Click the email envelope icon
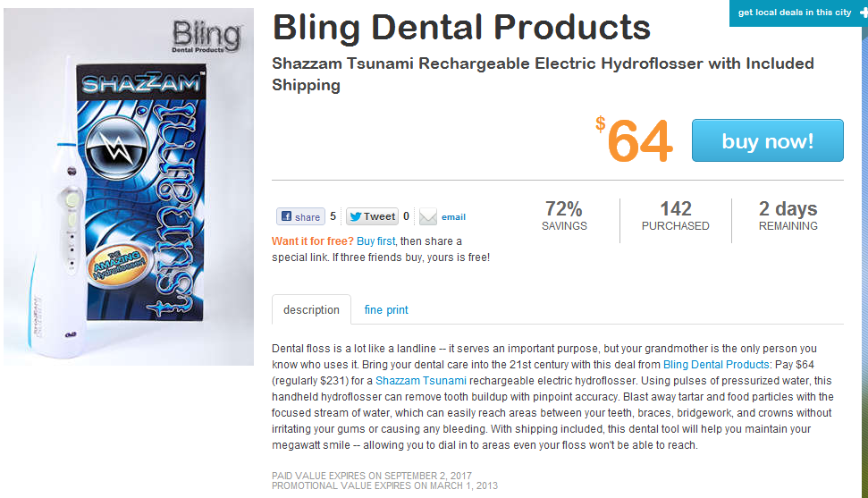The height and width of the screenshot is (498, 868). pos(428,216)
